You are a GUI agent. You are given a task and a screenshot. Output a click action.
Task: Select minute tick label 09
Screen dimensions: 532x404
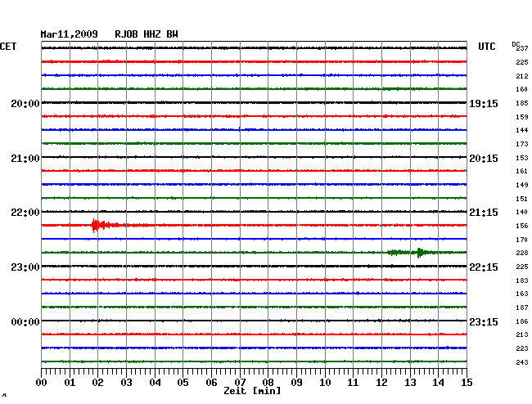(296, 382)
